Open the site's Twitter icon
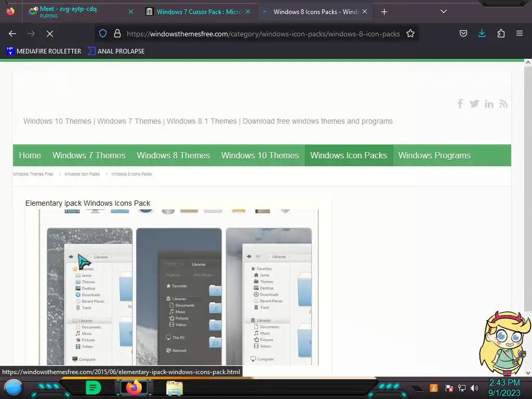 click(x=474, y=104)
